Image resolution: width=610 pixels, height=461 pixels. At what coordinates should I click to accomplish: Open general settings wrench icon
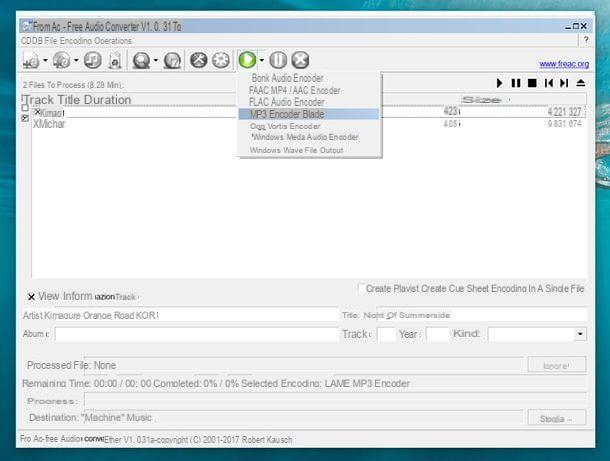pos(199,60)
